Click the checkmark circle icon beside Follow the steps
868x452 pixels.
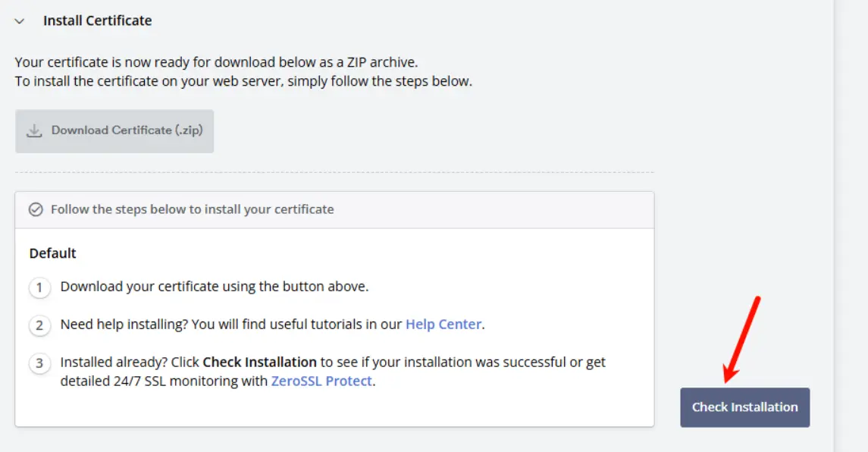click(36, 209)
